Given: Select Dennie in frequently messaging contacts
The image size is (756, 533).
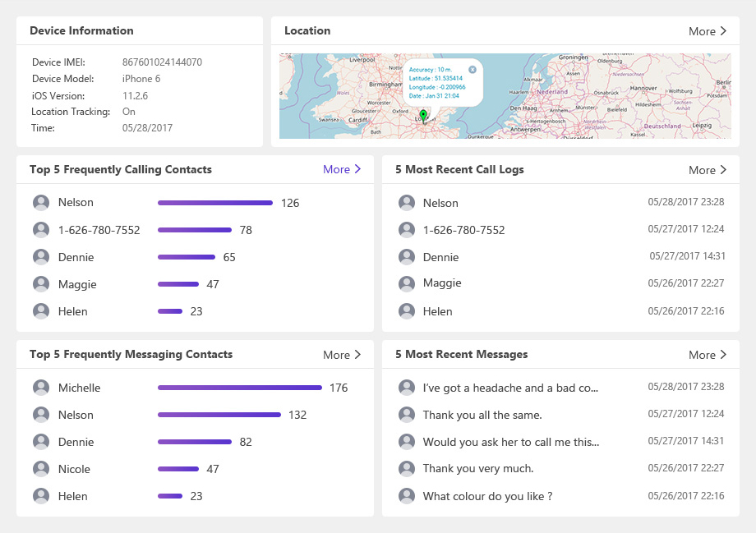Looking at the screenshot, I should 76,442.
